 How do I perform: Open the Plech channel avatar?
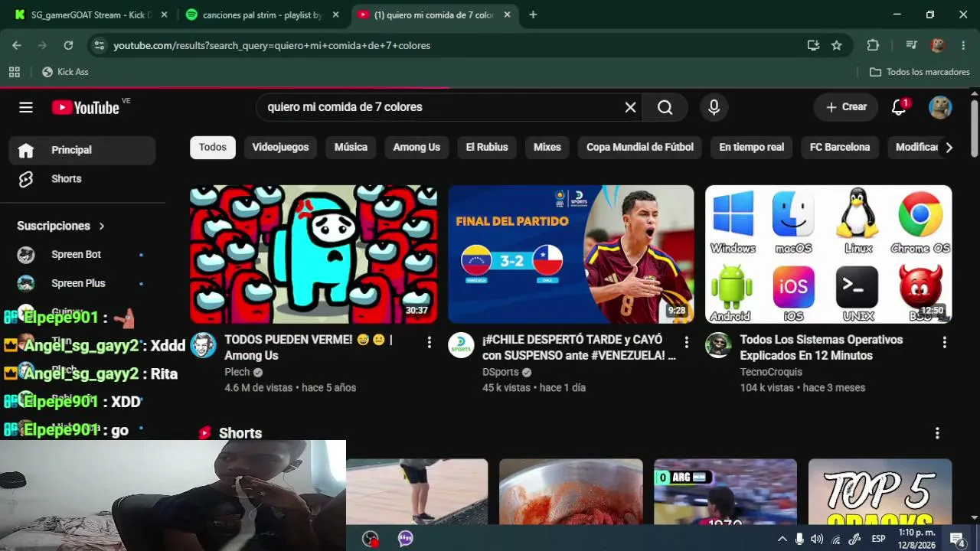(203, 345)
